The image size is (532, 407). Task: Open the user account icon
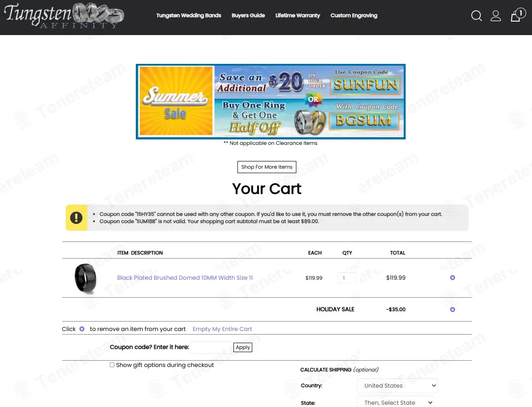pos(496,16)
